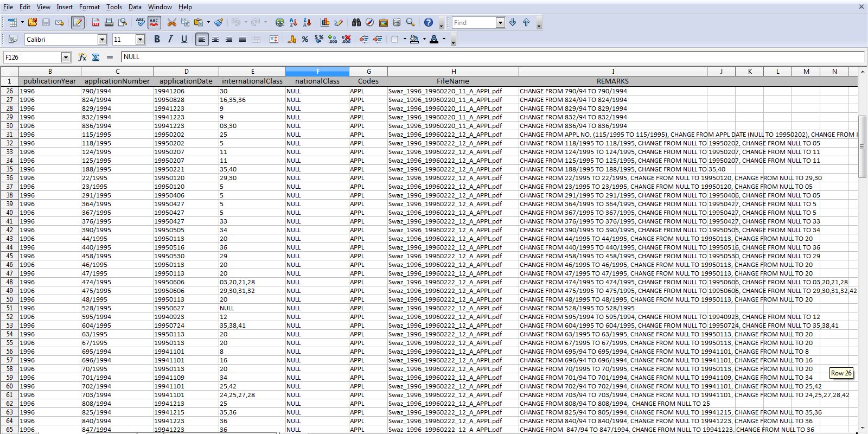This screenshot has height=434, width=868.
Task: Apply currency number format
Action: point(292,39)
